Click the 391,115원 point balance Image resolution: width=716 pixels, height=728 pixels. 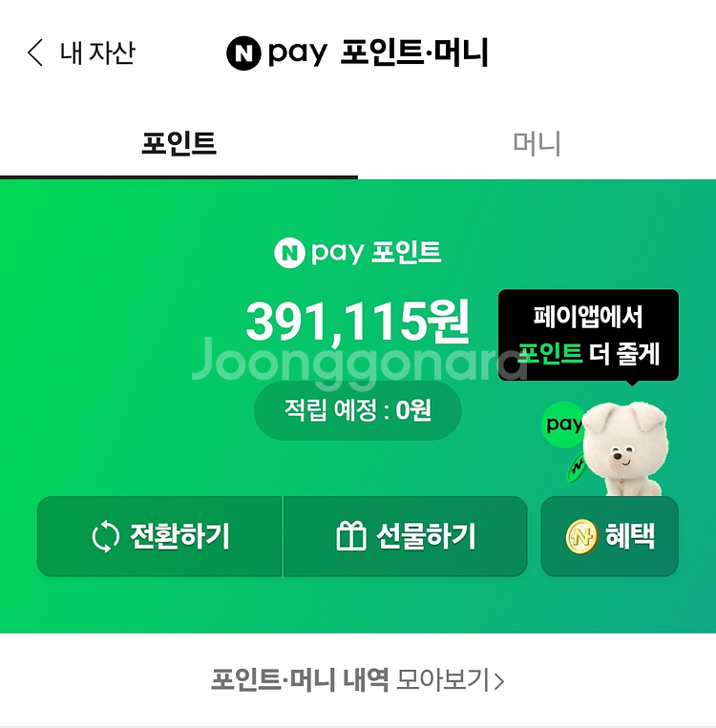point(357,322)
